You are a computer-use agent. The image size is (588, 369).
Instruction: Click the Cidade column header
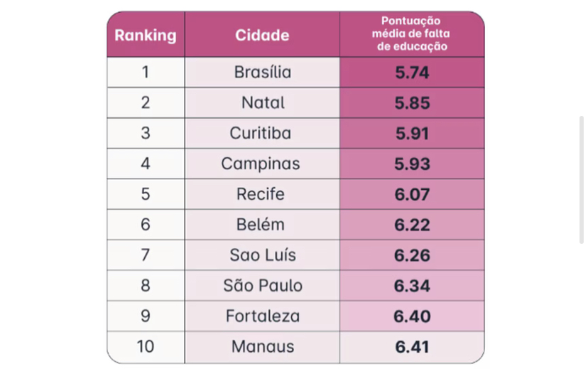pyautogui.click(x=262, y=35)
